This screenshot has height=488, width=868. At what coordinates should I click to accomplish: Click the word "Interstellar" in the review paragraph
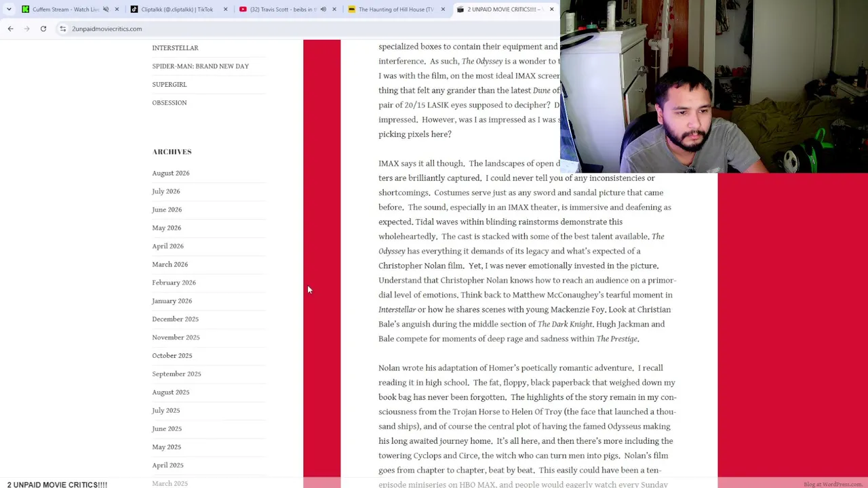tap(397, 310)
